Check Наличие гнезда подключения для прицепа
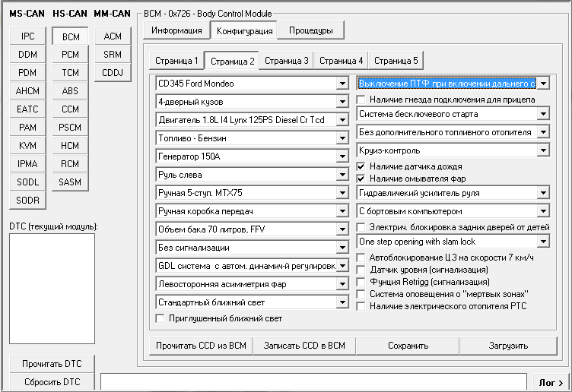Screen dimensions: 572x392 [x=362, y=100]
